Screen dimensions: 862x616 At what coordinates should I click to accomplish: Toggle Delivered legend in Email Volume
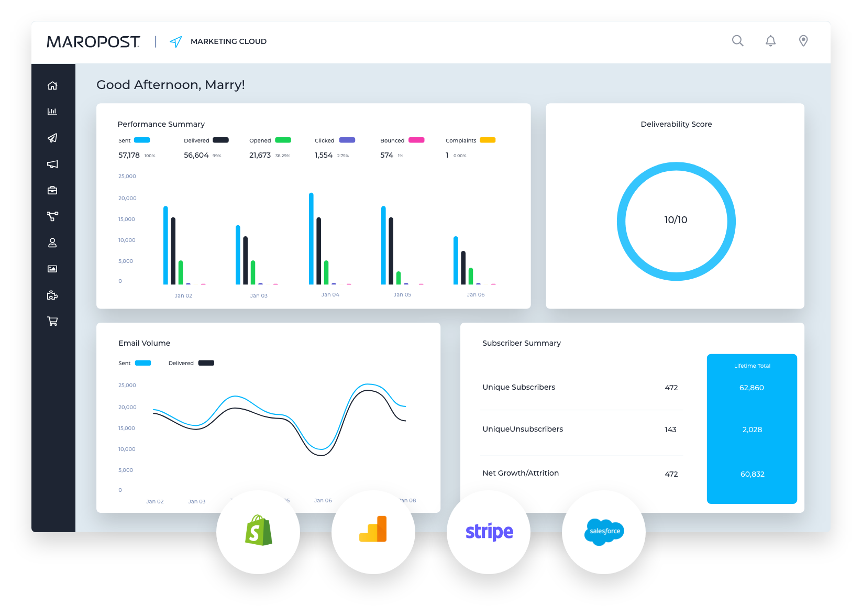[206, 363]
